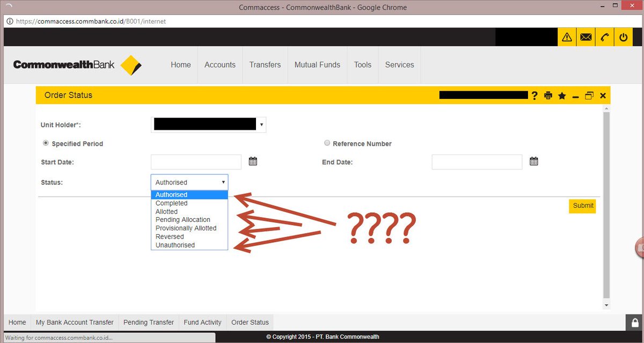
Task: Select the Reference Number radio button
Action: click(x=327, y=143)
